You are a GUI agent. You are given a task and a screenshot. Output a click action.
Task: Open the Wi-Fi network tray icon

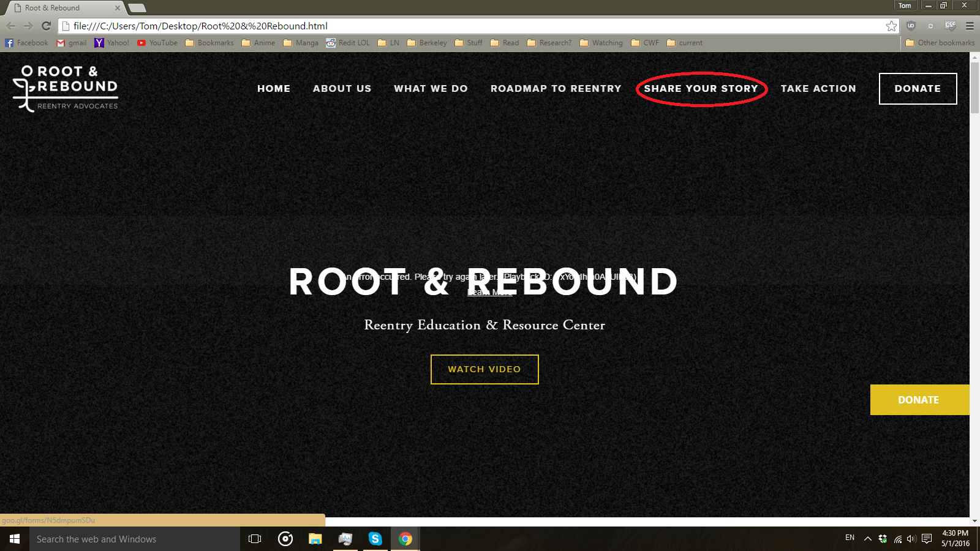pyautogui.click(x=897, y=539)
